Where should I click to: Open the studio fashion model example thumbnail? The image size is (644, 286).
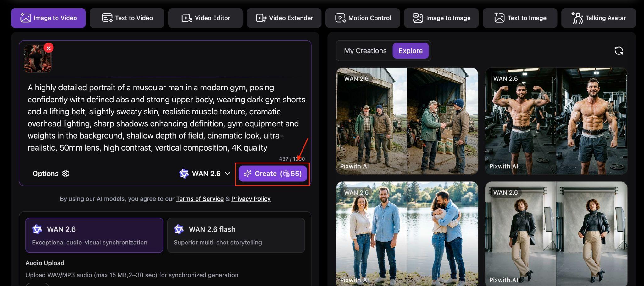click(556, 234)
